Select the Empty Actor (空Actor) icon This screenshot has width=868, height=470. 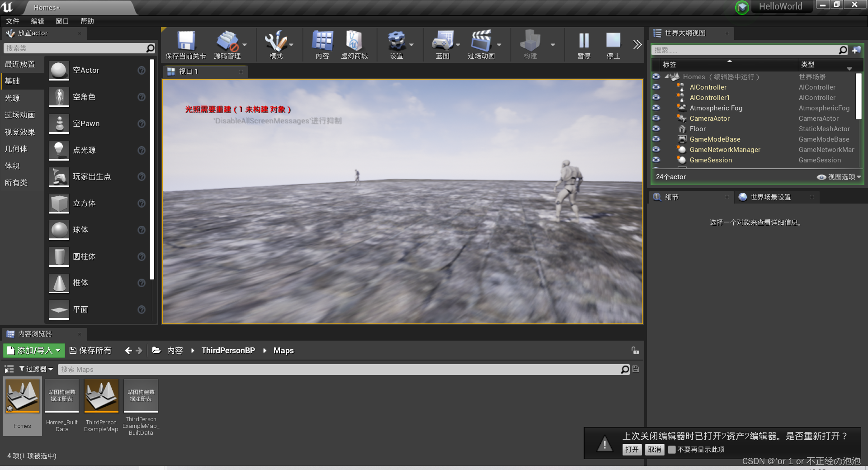point(59,71)
